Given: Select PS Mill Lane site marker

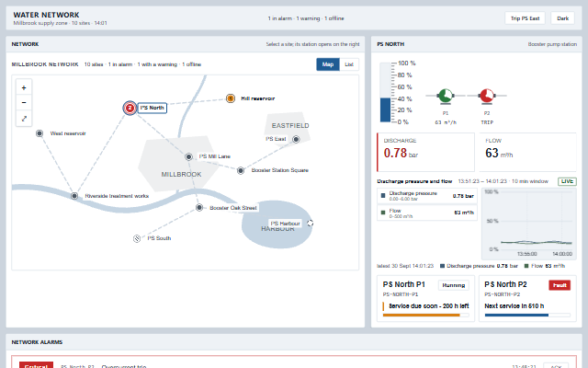Looking at the screenshot, I should (188, 156).
